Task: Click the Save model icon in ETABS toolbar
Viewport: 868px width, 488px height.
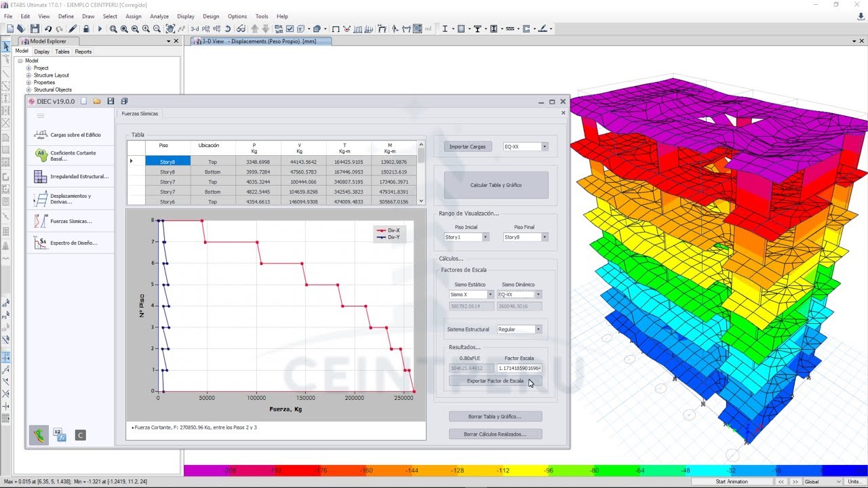Action: click(35, 28)
